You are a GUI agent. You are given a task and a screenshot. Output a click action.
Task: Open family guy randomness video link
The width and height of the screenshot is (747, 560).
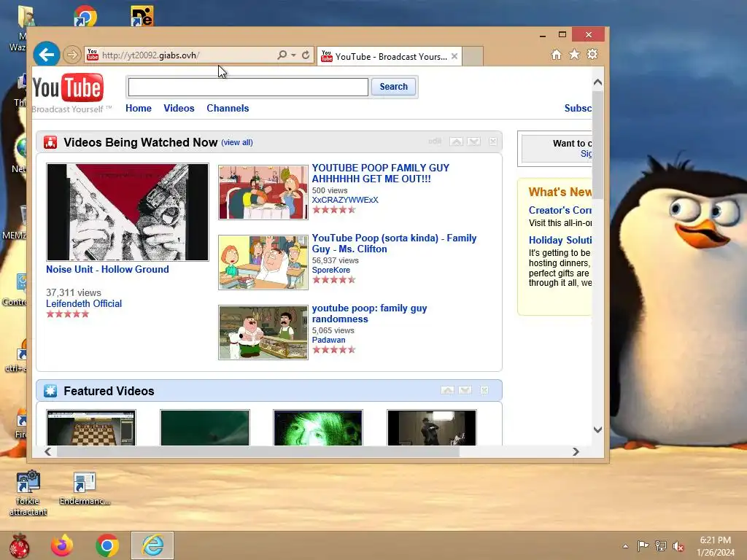[x=369, y=314]
